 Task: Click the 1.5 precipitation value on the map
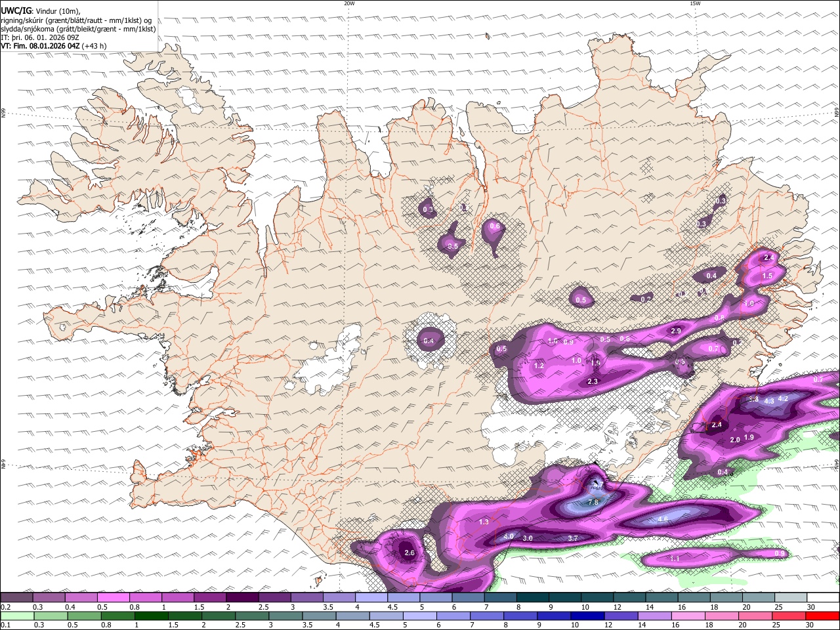pyautogui.click(x=768, y=276)
